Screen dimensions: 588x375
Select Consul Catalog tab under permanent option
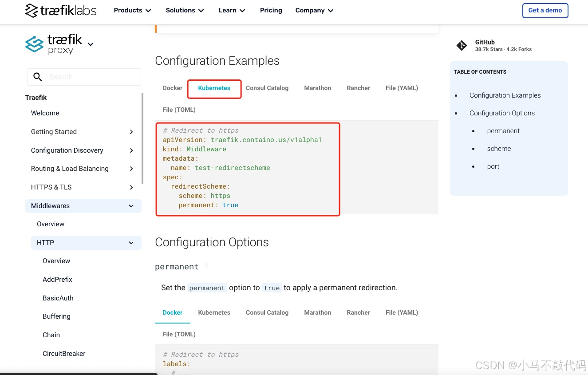click(267, 312)
